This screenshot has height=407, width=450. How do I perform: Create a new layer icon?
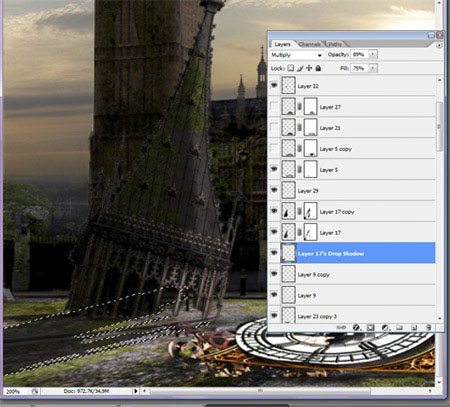(414, 328)
